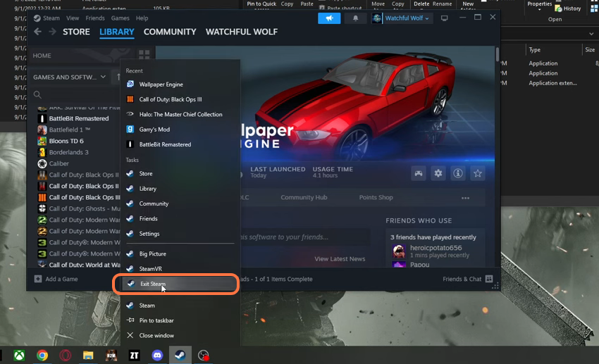The height and width of the screenshot is (364, 599).
Task: Open the Friends menu in Steam menu bar
Action: pos(95,18)
